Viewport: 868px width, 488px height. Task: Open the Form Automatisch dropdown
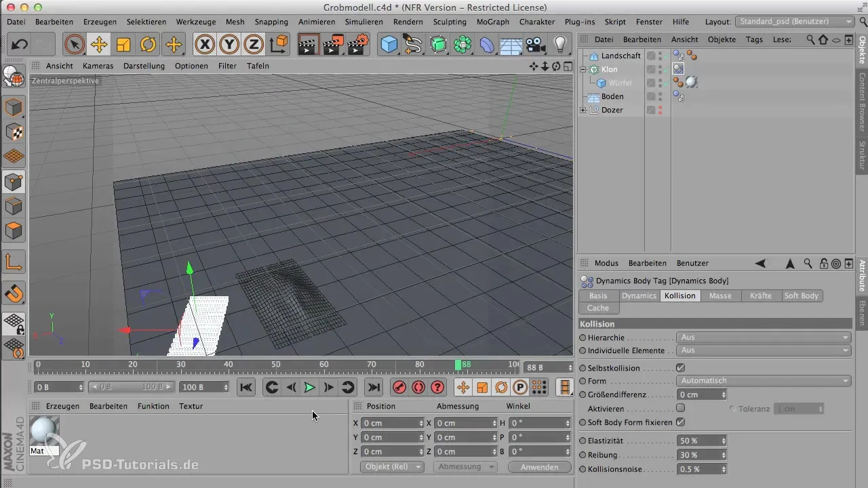(x=764, y=381)
